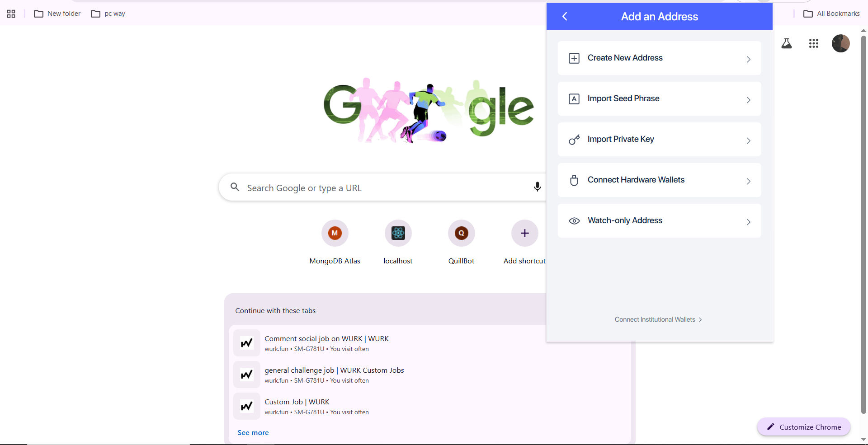
Task: Open Chrome Labs flask icon
Action: click(x=787, y=43)
